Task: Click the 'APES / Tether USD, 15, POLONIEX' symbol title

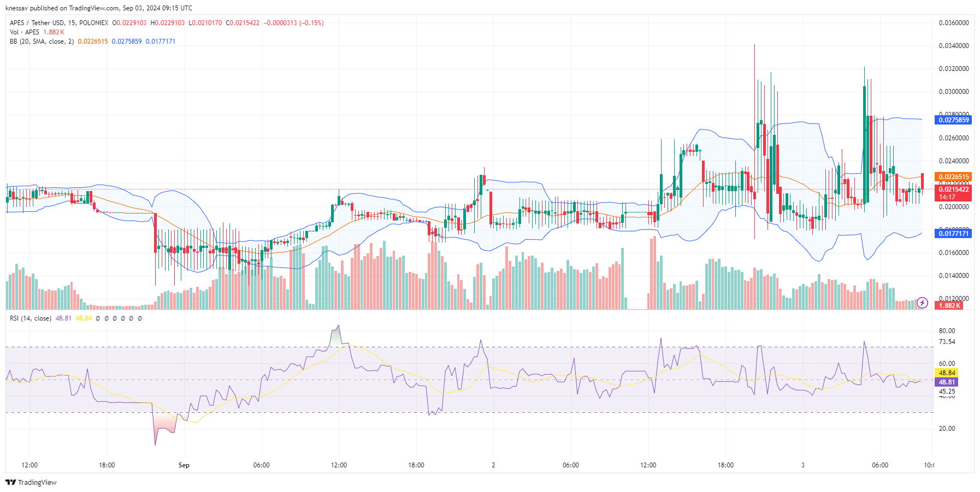Action: 59,23
